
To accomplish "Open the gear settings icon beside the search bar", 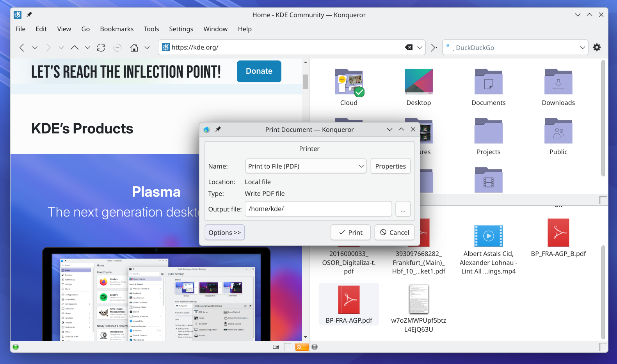I will 597,48.
